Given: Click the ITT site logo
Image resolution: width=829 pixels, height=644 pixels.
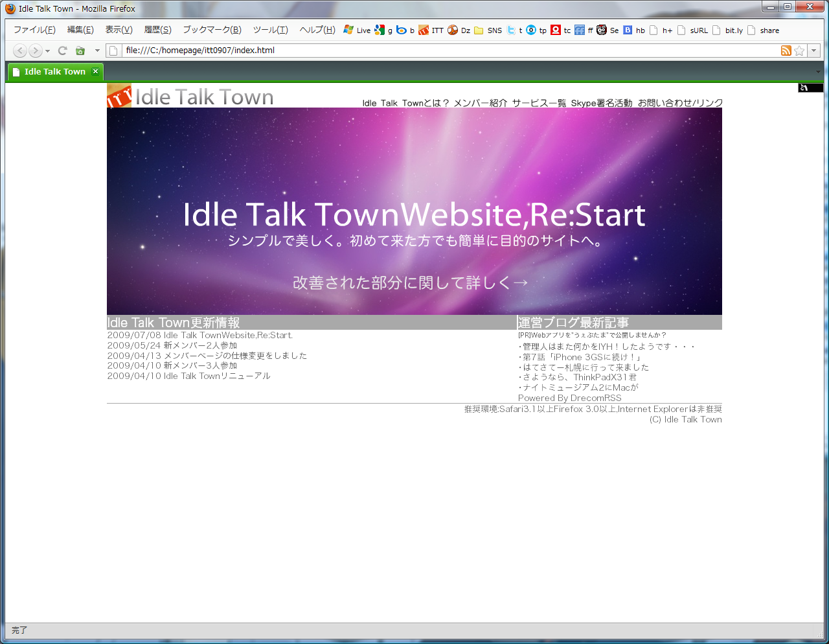Looking at the screenshot, I should click(x=119, y=97).
